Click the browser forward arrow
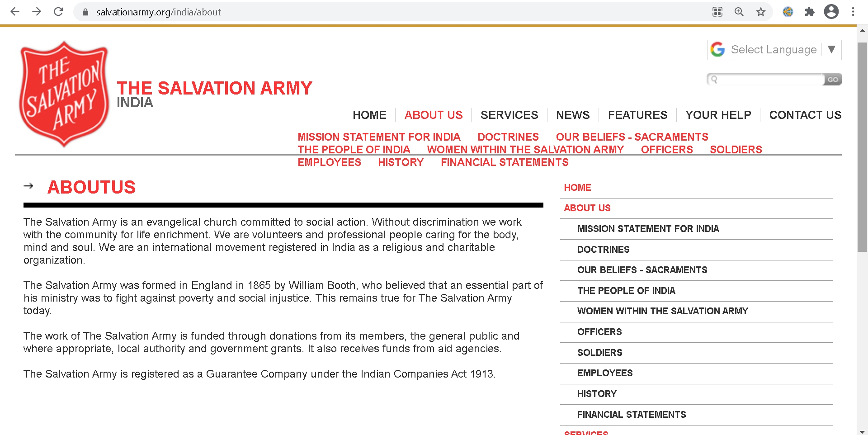This screenshot has width=868, height=435. [x=37, y=12]
